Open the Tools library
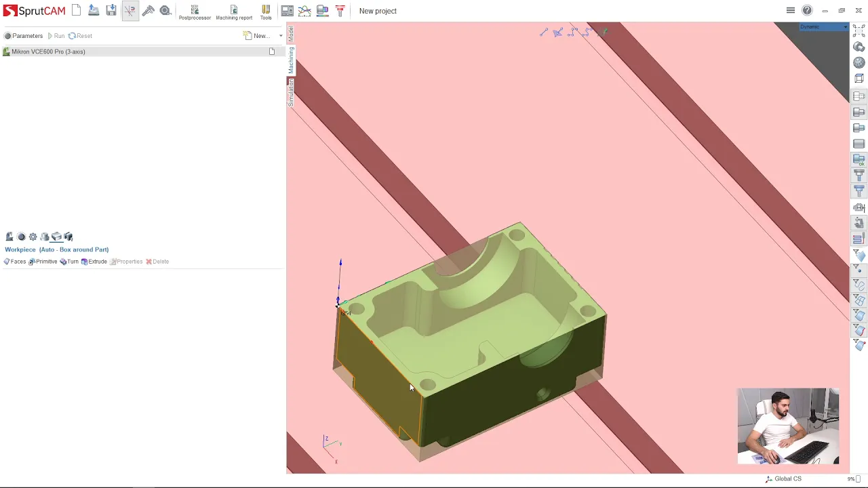 pyautogui.click(x=266, y=12)
